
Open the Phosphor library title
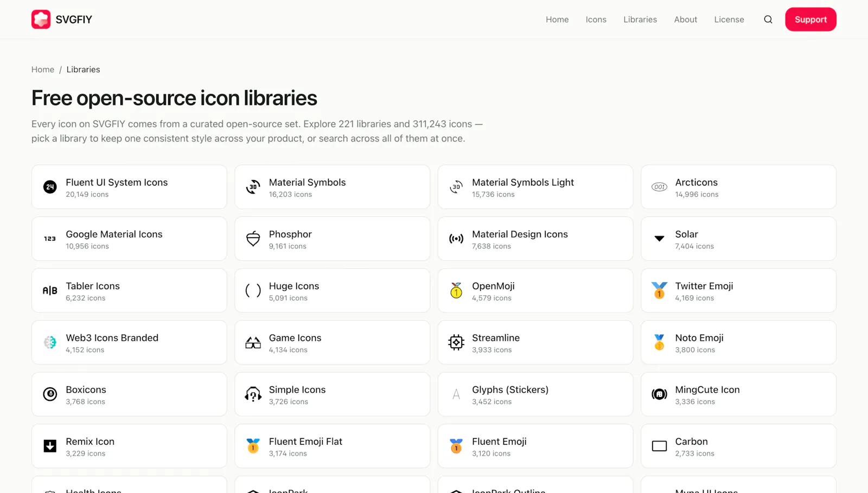[x=290, y=234]
